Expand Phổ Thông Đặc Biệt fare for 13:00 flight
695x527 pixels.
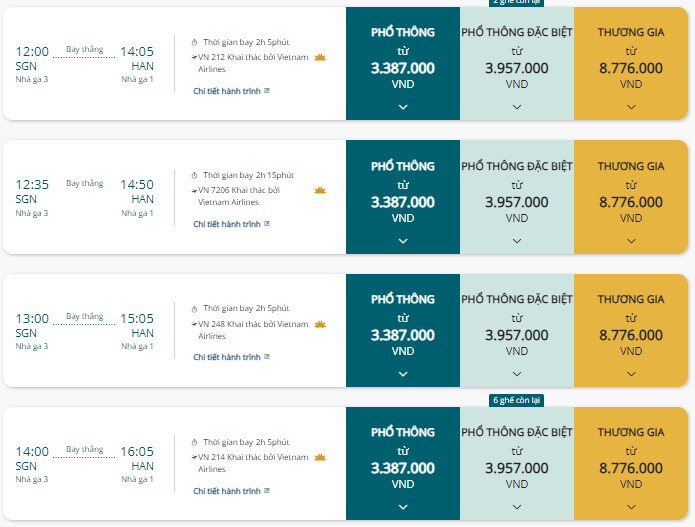pos(517,373)
